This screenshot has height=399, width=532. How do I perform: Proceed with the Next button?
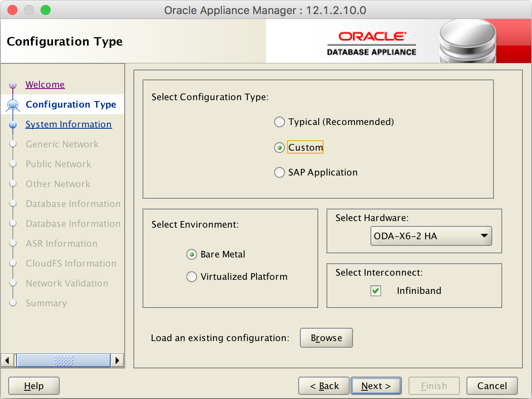(x=376, y=386)
